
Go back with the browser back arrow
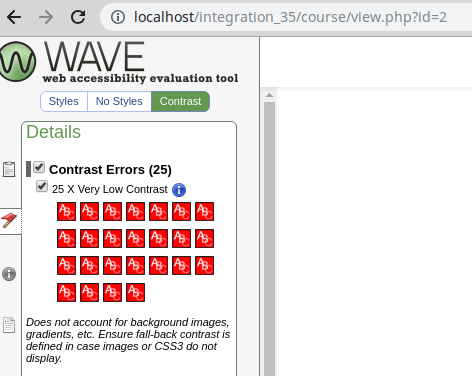[x=14, y=17]
